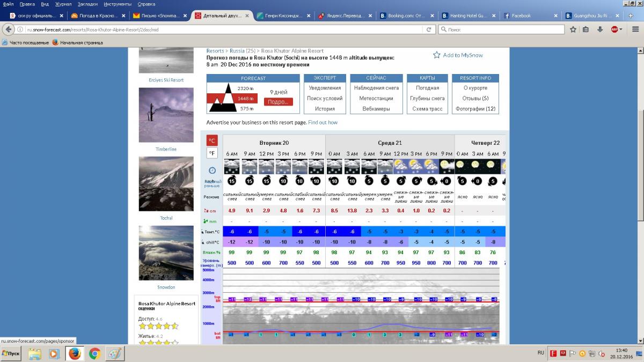Click Wednesday 9 PM moon weather icon
Screen dimensions: 644x362
tap(447, 166)
